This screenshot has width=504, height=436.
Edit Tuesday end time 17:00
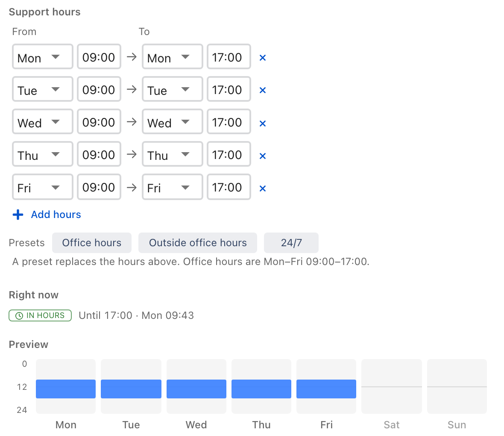click(x=229, y=89)
